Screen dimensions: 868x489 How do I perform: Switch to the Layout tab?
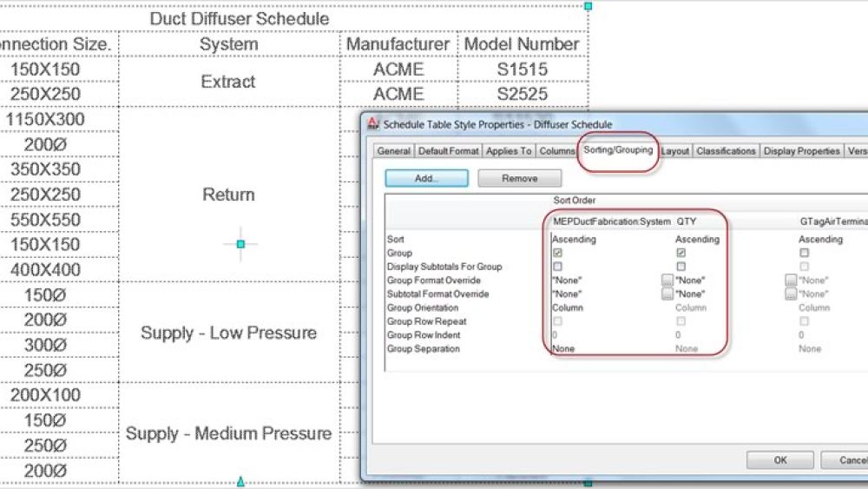coord(674,150)
